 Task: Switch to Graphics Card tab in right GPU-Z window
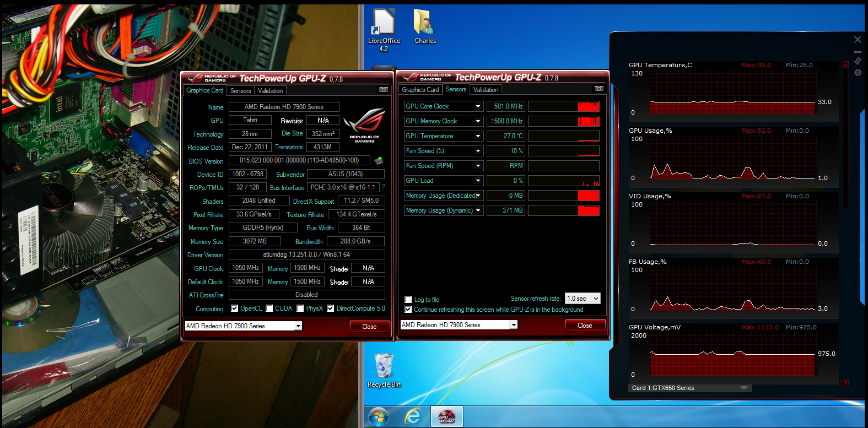[x=420, y=89]
